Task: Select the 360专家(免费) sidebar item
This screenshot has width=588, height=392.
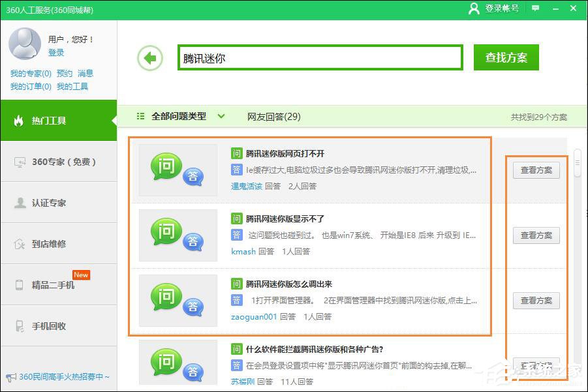Action: [59, 162]
